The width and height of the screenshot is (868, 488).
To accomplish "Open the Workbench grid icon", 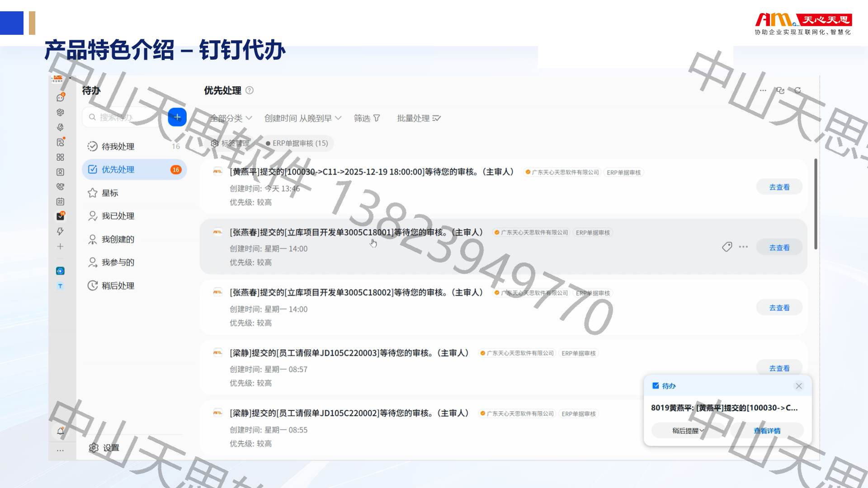I will pyautogui.click(x=60, y=157).
